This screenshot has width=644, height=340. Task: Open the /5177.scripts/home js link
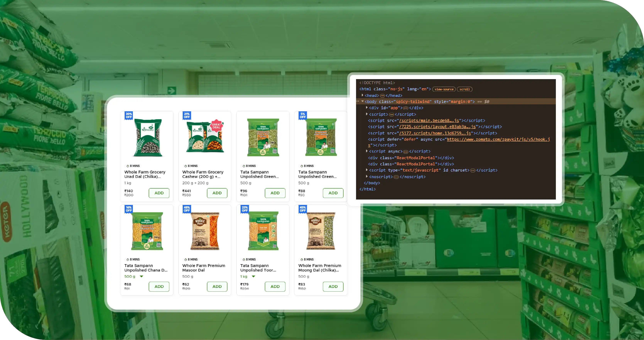(435, 133)
